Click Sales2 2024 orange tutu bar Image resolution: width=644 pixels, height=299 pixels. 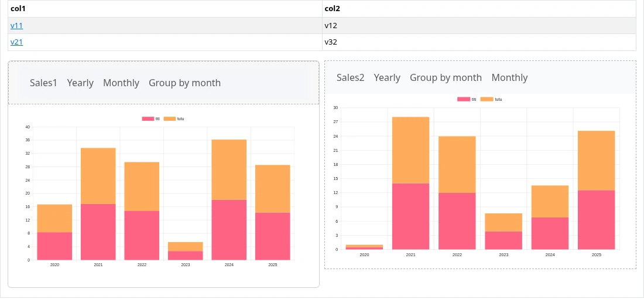550,202
